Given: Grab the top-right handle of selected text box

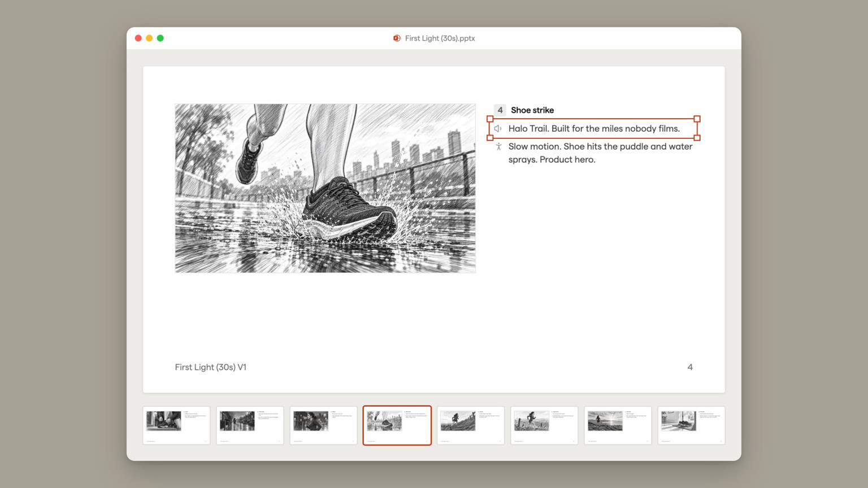Looking at the screenshot, I should click(x=697, y=119).
